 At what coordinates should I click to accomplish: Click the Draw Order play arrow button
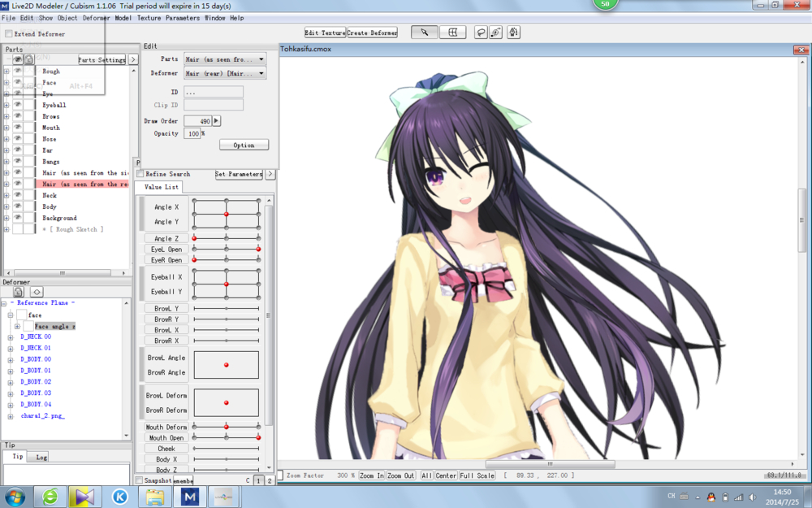(217, 121)
